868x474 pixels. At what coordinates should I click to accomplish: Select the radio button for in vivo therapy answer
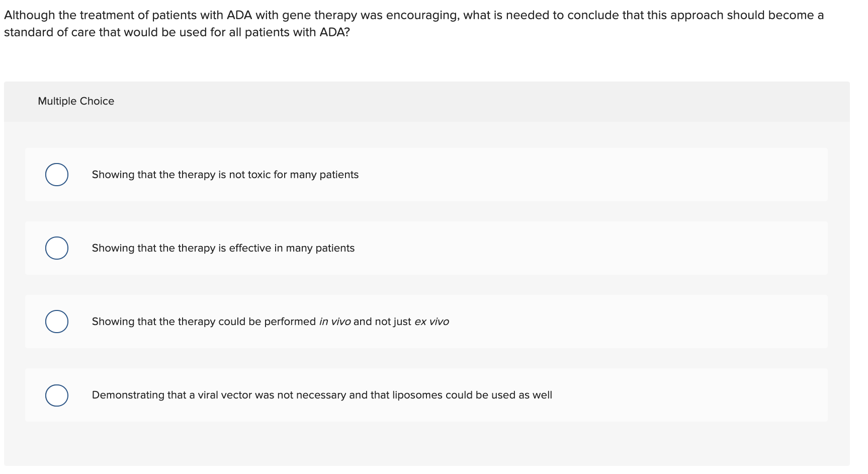[x=56, y=321]
